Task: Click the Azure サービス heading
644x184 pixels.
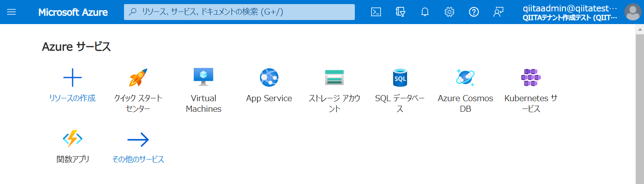Action: click(x=76, y=47)
